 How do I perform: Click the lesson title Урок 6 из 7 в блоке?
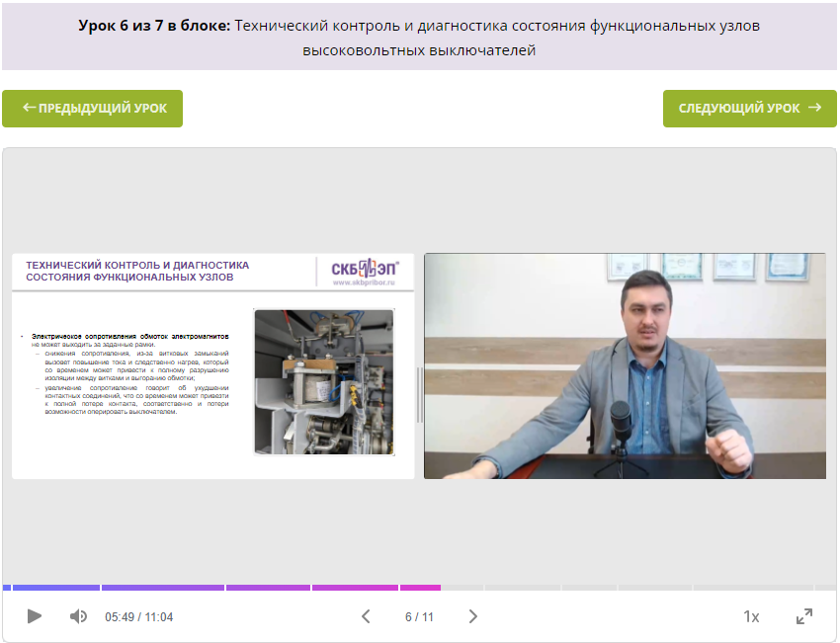tap(154, 25)
